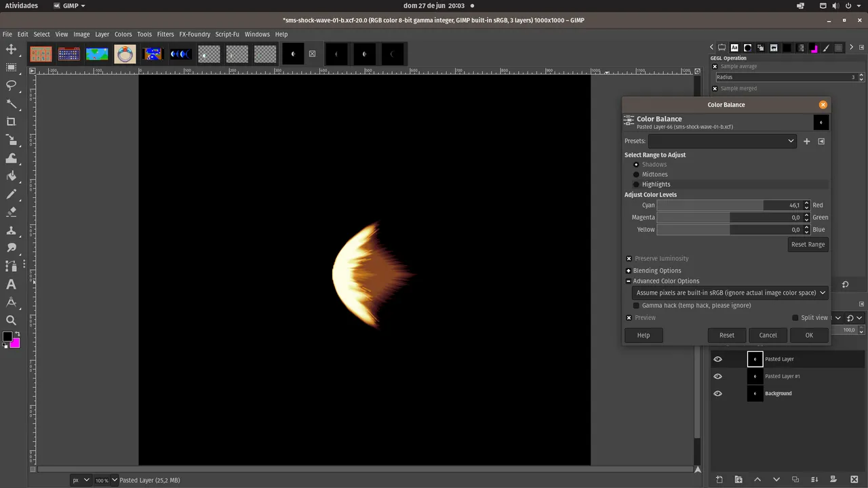
Task: Open Fonts dock tab with Aa icon
Action: pyautogui.click(x=734, y=47)
